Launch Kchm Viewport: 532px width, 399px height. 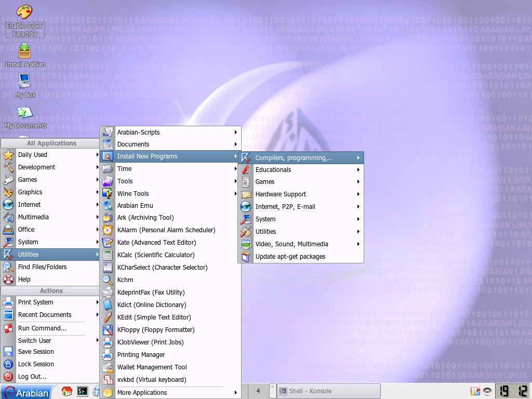click(x=170, y=280)
